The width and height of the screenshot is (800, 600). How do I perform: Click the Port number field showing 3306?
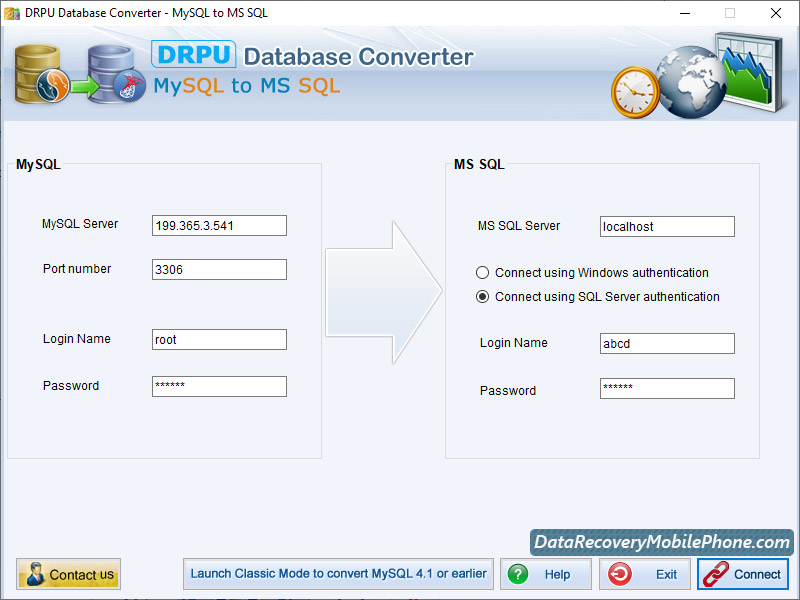point(218,269)
